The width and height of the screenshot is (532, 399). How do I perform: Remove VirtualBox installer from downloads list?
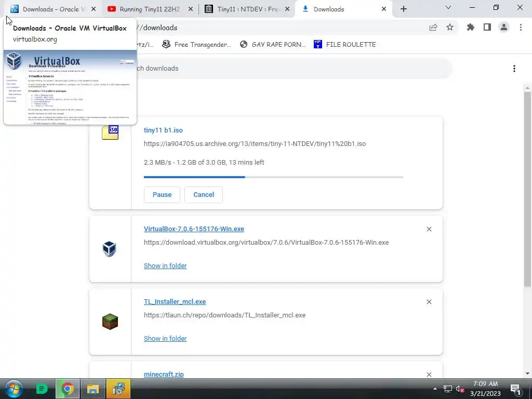click(x=429, y=229)
